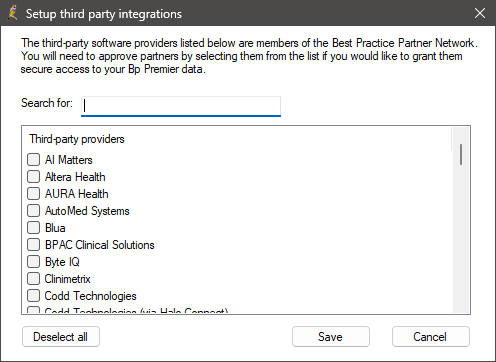Check the Codd Technologies checkbox

[33, 295]
